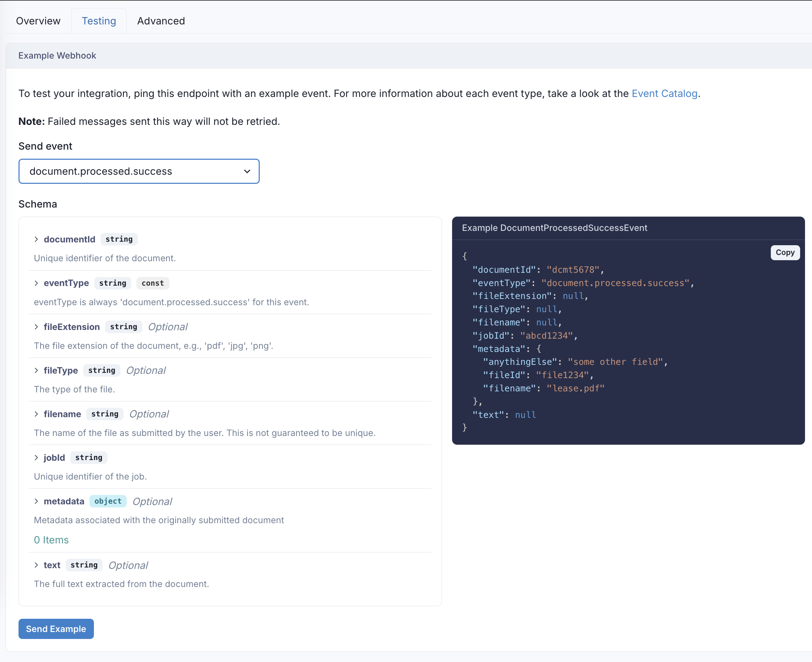Viewport: 812px width, 662px height.
Task: Expand the text field chevron
Action: [36, 565]
